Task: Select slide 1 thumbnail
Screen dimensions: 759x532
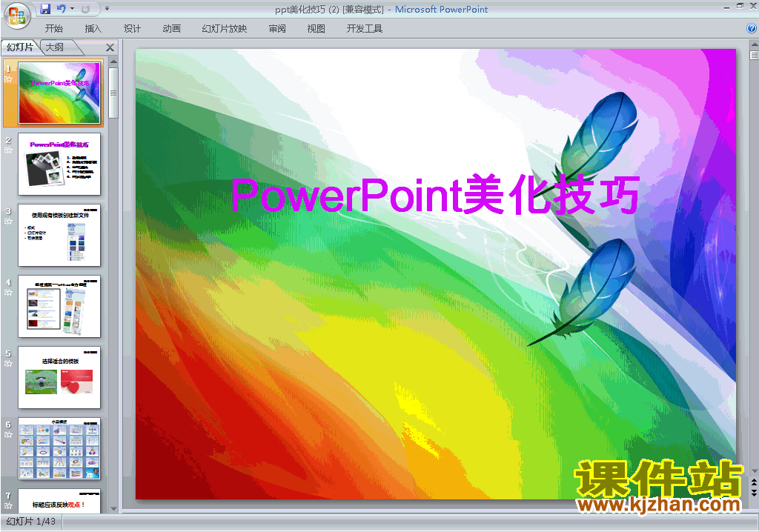Action: tap(59, 93)
